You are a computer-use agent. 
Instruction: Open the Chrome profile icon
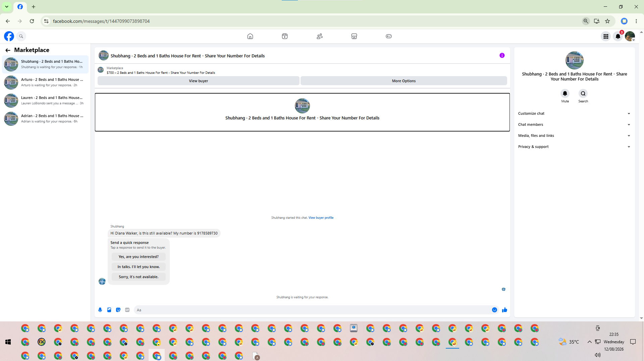click(624, 21)
